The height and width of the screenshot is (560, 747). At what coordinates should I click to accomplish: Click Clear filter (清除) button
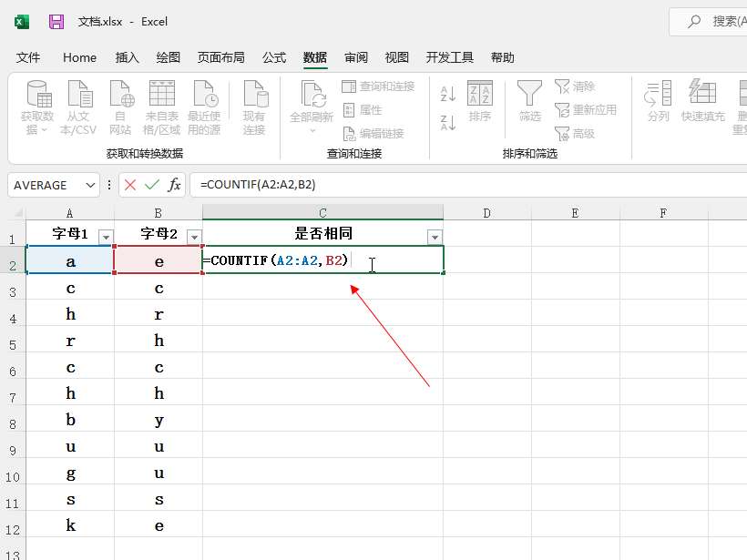575,87
